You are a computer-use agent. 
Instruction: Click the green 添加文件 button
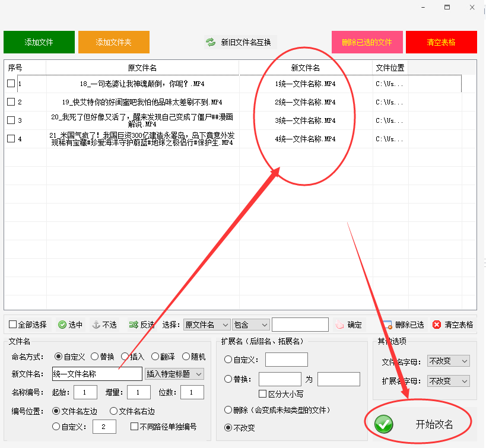point(39,42)
